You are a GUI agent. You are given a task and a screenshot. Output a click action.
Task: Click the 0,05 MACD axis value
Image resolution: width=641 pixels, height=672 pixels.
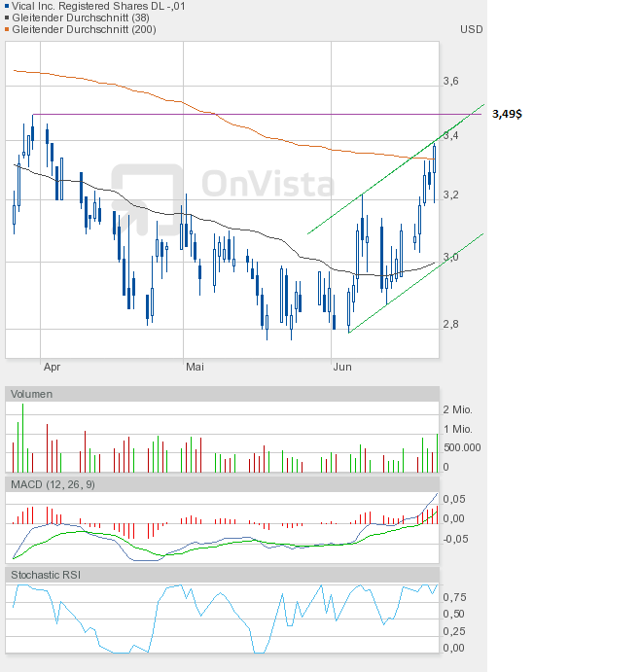tap(454, 499)
